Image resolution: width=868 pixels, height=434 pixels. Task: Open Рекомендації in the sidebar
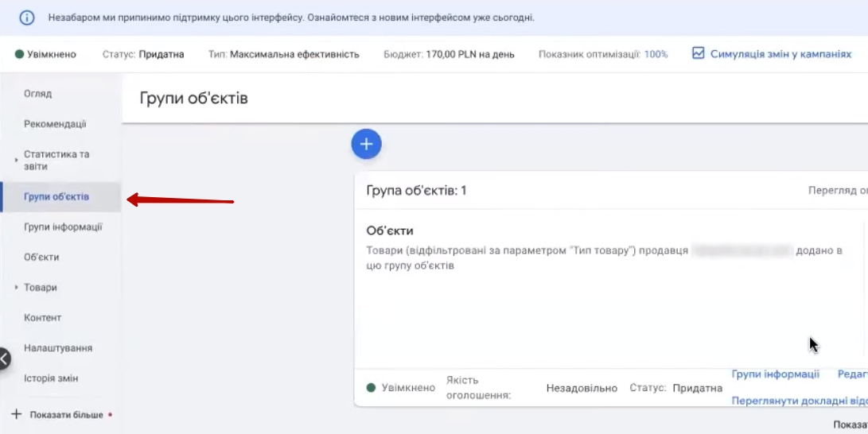pyautogui.click(x=55, y=124)
